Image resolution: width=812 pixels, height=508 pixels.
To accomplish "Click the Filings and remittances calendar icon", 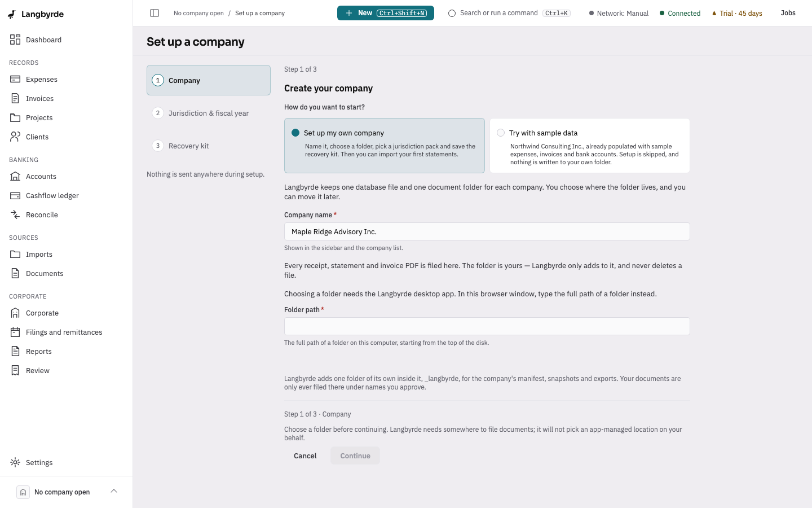I will click(x=15, y=332).
